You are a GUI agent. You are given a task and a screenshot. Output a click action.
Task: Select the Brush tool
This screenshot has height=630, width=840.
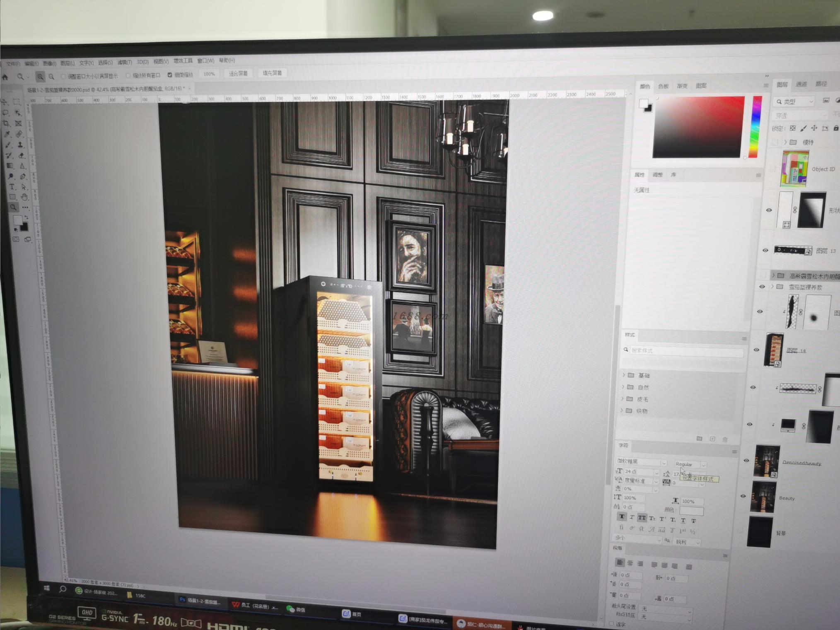[x=8, y=145]
